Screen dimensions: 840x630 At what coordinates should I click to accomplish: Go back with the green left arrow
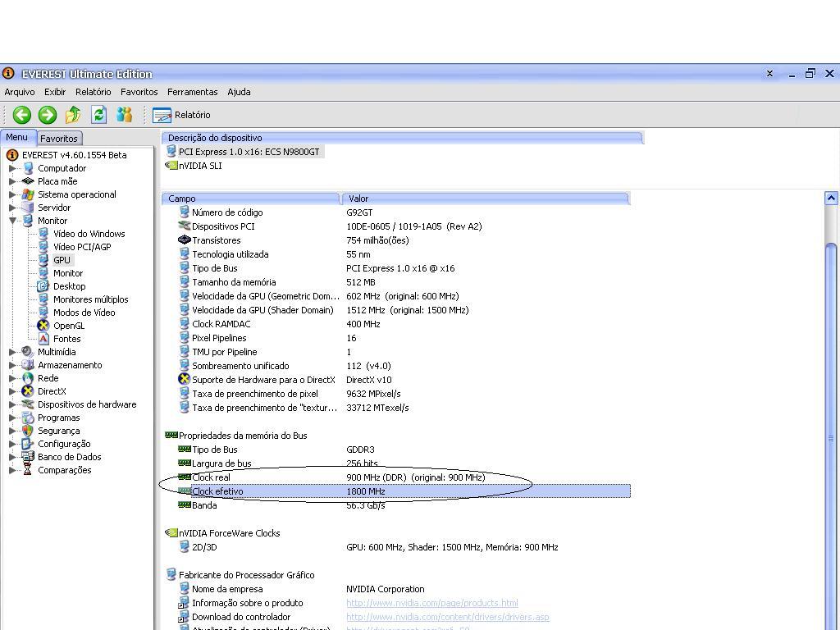tap(22, 115)
